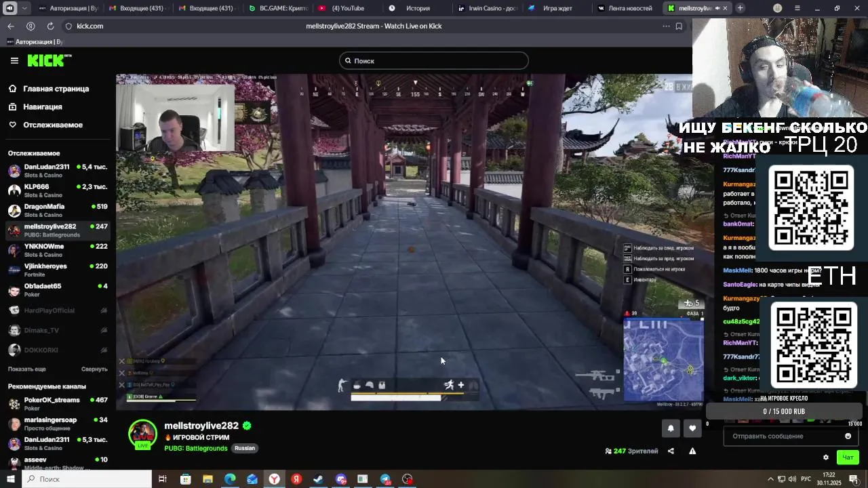Open Telegram from the taskbar
This screenshot has height=488, width=868.
(x=385, y=479)
